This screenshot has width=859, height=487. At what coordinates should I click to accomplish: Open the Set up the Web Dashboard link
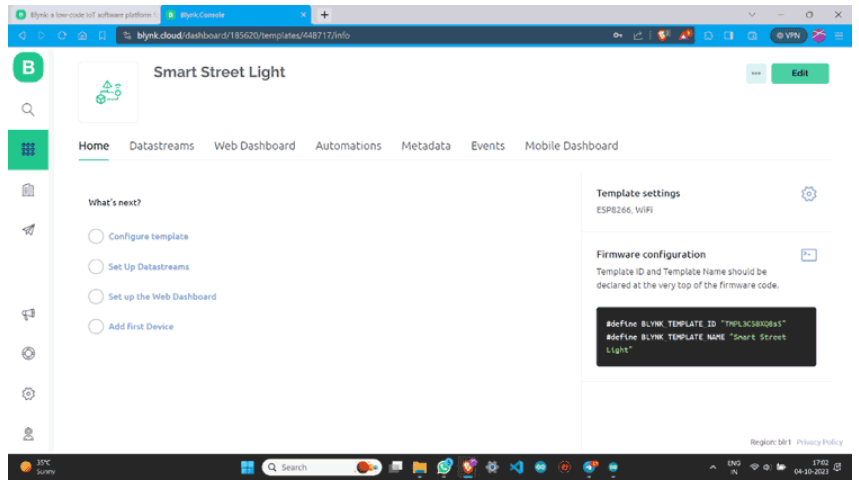click(162, 297)
